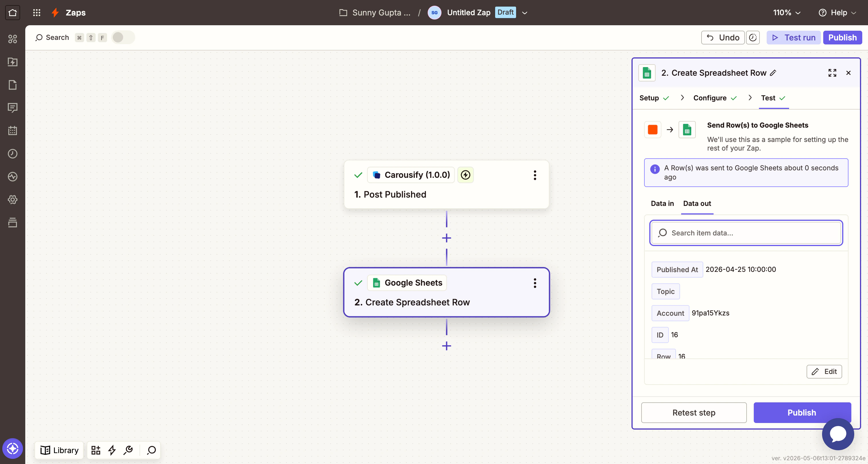Click the Undo button

coord(723,37)
